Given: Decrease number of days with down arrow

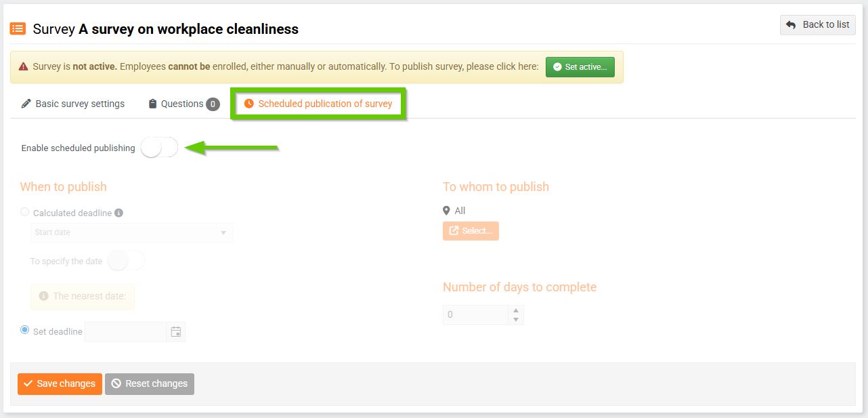Looking at the screenshot, I should [516, 319].
